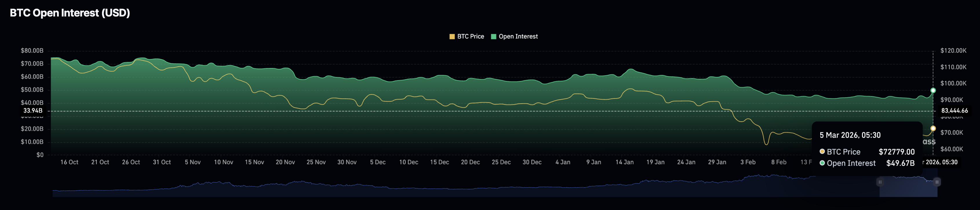Click the $80.00B label on left axis
980x210 pixels.
coord(32,51)
